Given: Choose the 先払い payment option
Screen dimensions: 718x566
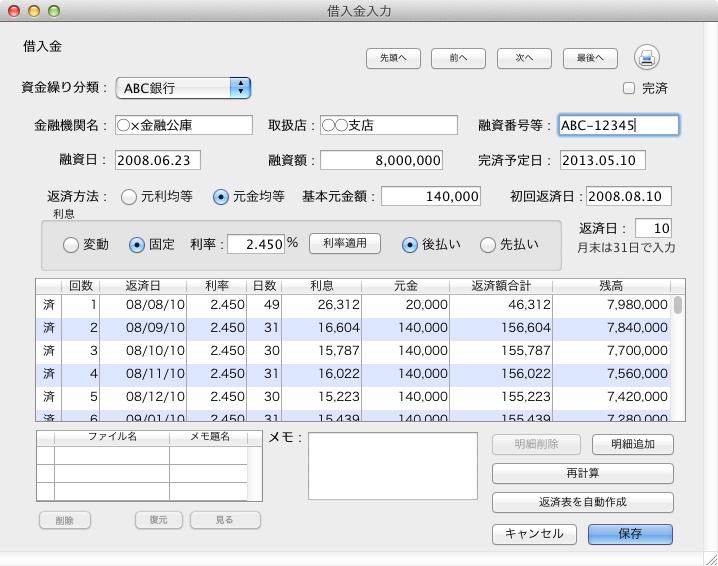Looking at the screenshot, I should tap(488, 244).
